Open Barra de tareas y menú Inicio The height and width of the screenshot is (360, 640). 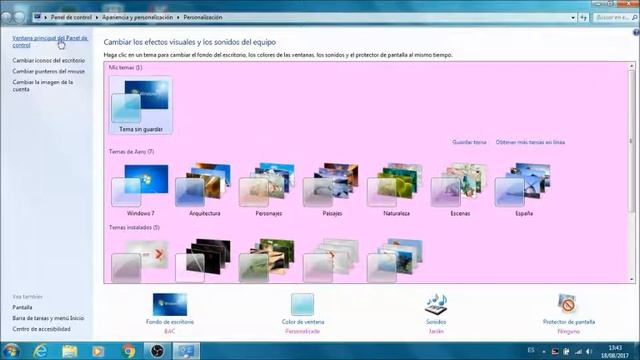[48, 318]
